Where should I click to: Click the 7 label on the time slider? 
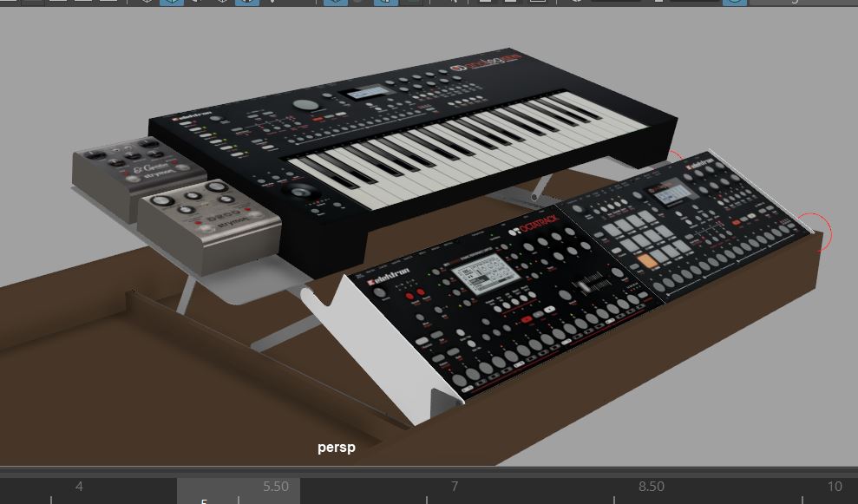[455, 487]
